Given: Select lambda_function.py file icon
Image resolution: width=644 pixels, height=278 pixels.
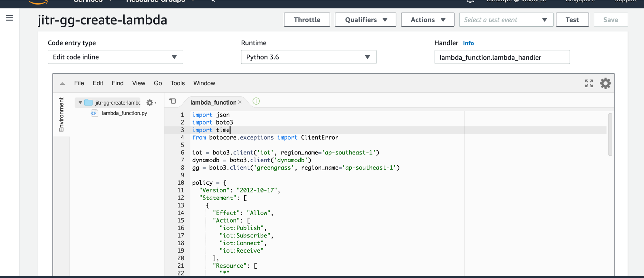Looking at the screenshot, I should (94, 113).
